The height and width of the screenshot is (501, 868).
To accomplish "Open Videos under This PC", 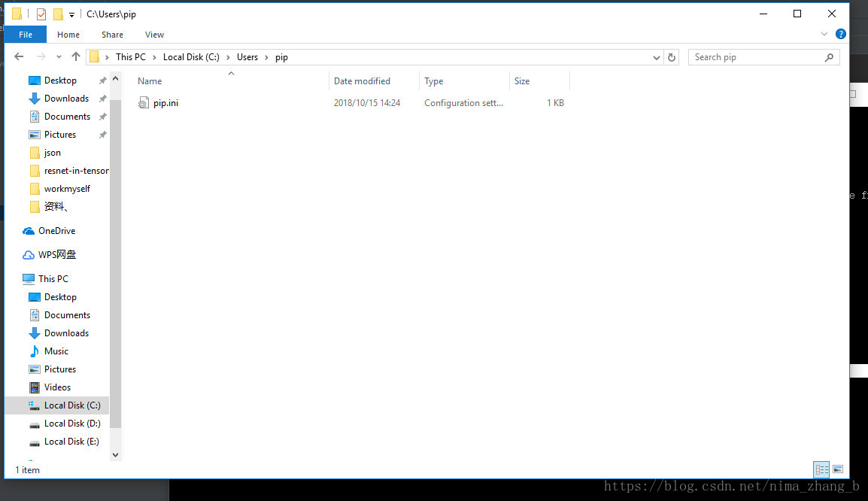I will pyautogui.click(x=57, y=387).
